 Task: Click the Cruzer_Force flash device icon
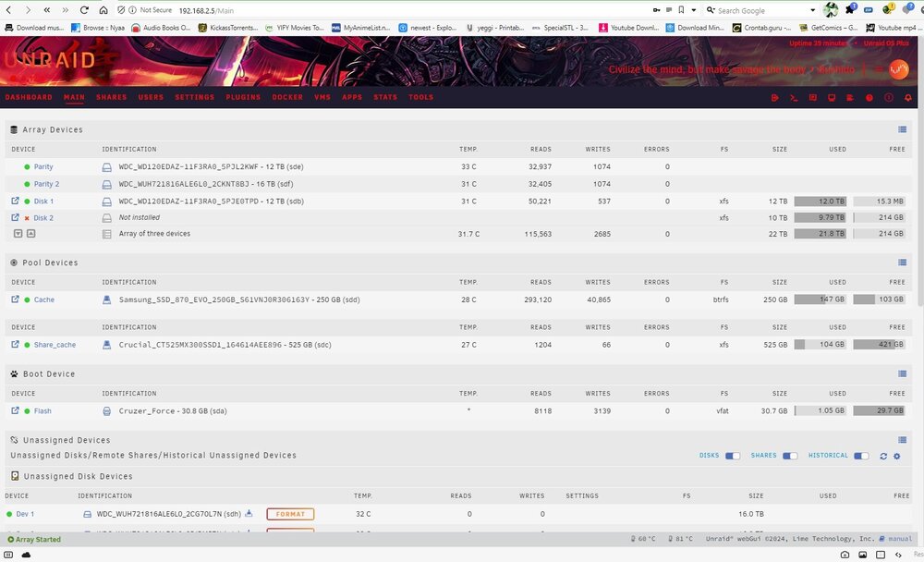pos(106,411)
